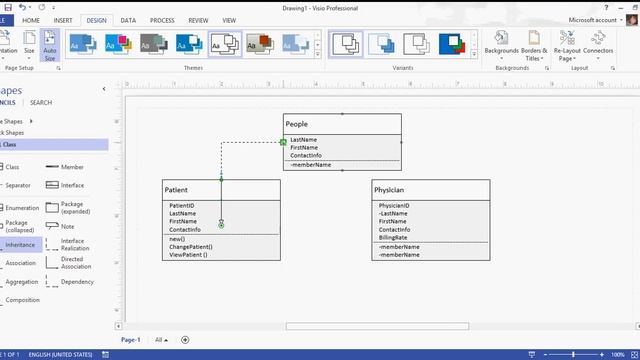Select the Enumeration stencil shape
The height and width of the screenshot is (360, 640).
pyautogui.click(x=20, y=208)
